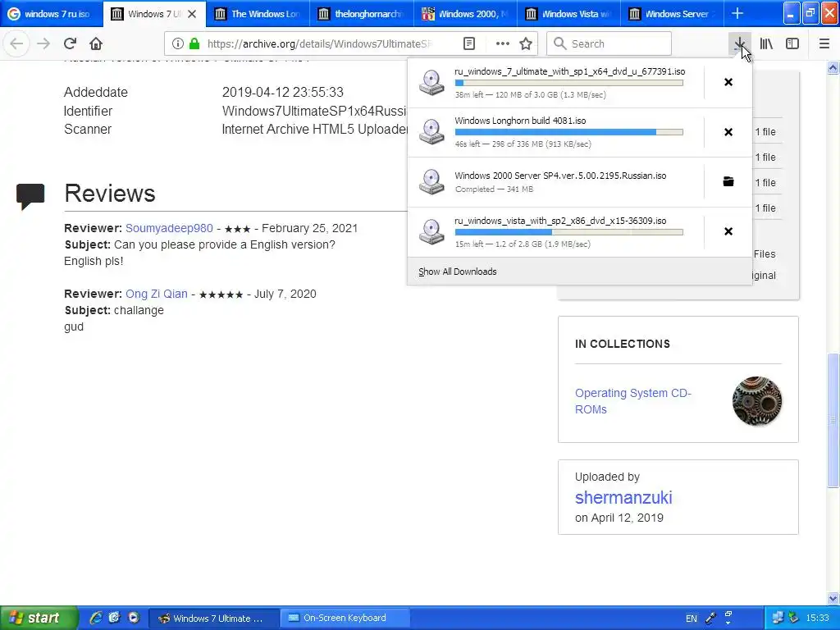The width and height of the screenshot is (840, 630).
Task: Launch Windows Media Player quick launch icon
Action: click(134, 618)
